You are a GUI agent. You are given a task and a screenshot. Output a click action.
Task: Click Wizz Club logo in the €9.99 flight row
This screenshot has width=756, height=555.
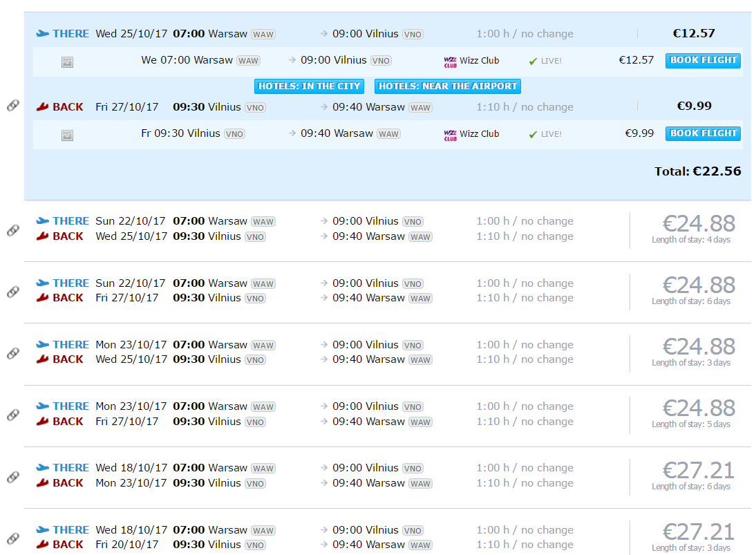pyautogui.click(x=451, y=135)
